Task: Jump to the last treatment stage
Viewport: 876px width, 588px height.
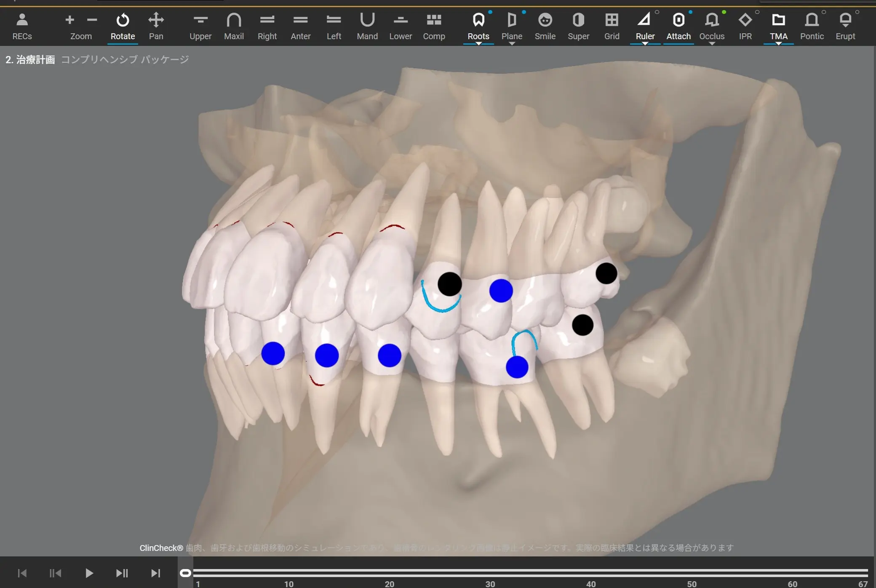Action: point(155,573)
